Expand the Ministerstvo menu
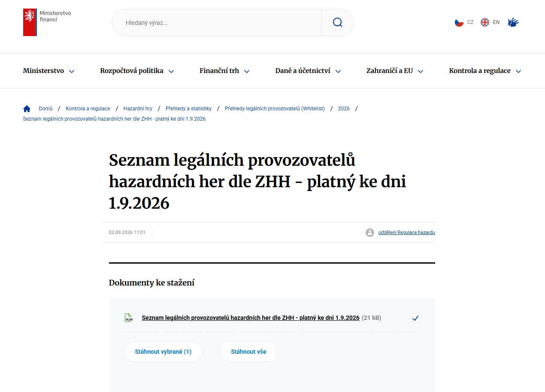Screen dimensions: 545x392 [x=49, y=71]
